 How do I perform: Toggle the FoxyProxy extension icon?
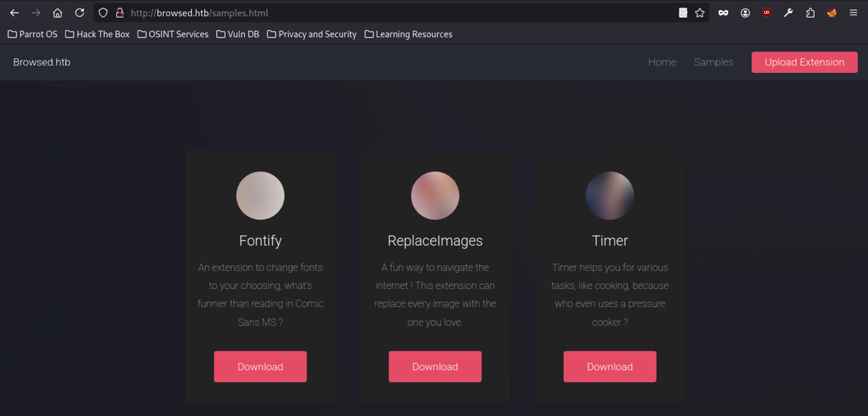point(832,13)
